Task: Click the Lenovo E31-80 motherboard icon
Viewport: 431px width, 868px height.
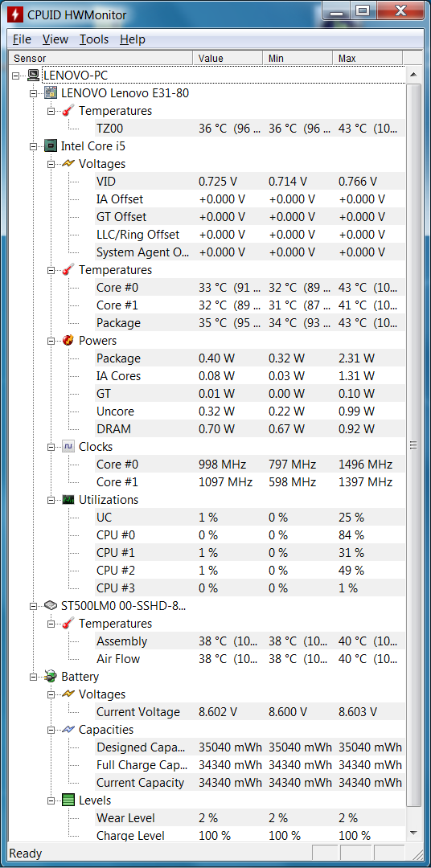Action: pos(51,93)
